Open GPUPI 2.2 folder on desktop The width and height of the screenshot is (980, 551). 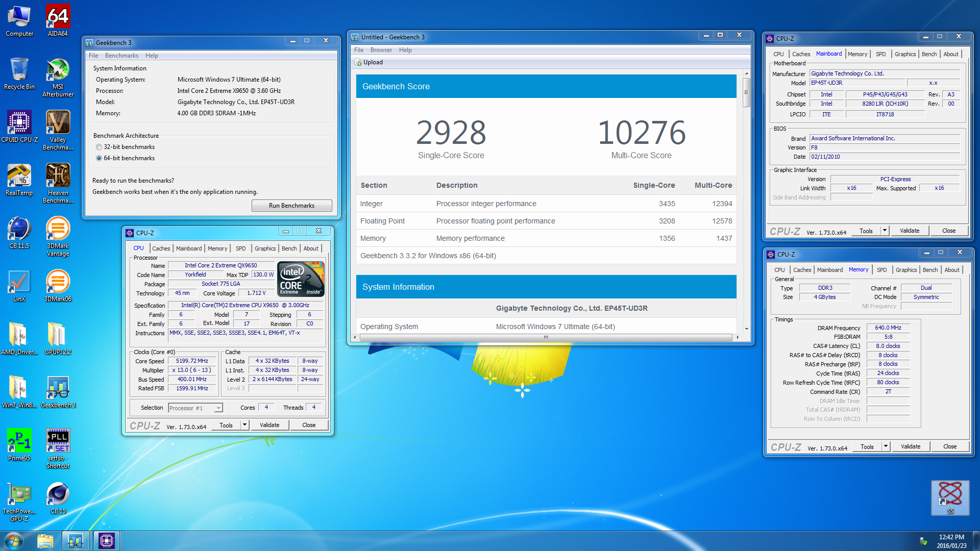(x=58, y=339)
